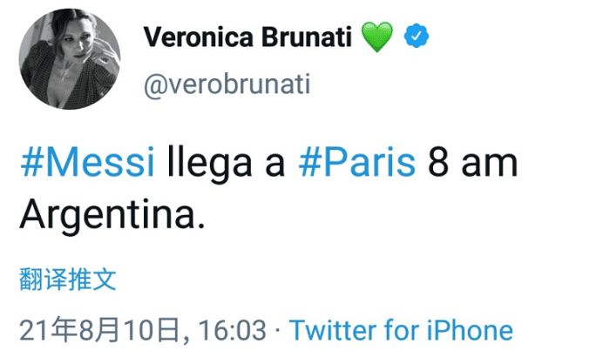Click the 8 in tweet text
The image size is (610, 364).
point(438,163)
